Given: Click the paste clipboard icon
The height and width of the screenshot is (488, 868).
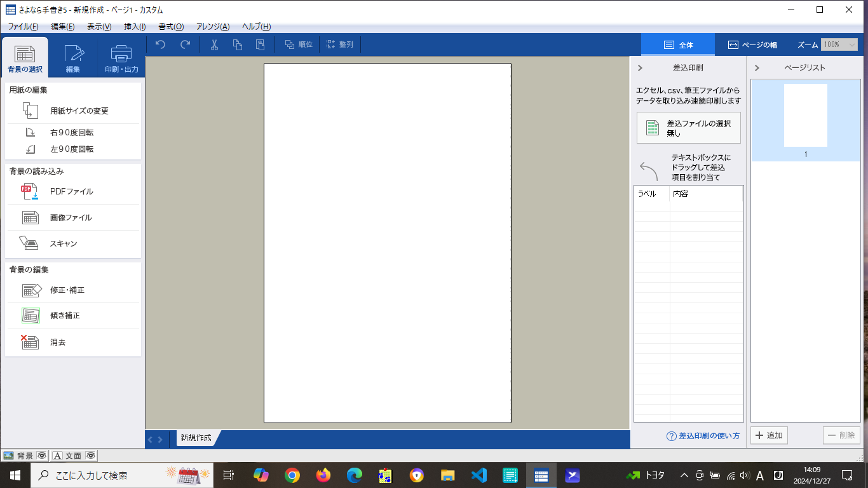Looking at the screenshot, I should tap(260, 44).
